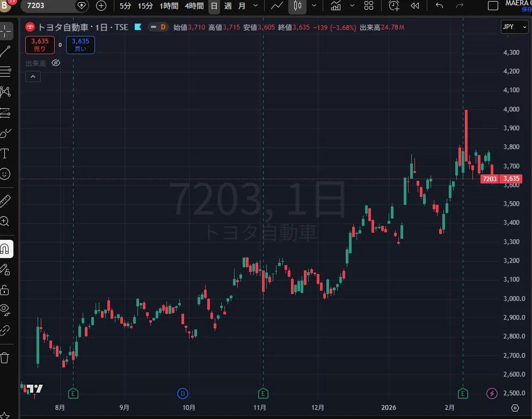Select the 15分 timeframe
Viewport: 532px width, 419px height.
[x=145, y=6]
